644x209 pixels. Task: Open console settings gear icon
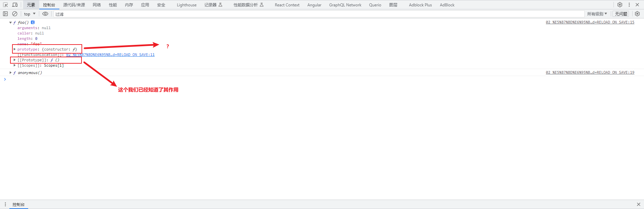(637, 14)
